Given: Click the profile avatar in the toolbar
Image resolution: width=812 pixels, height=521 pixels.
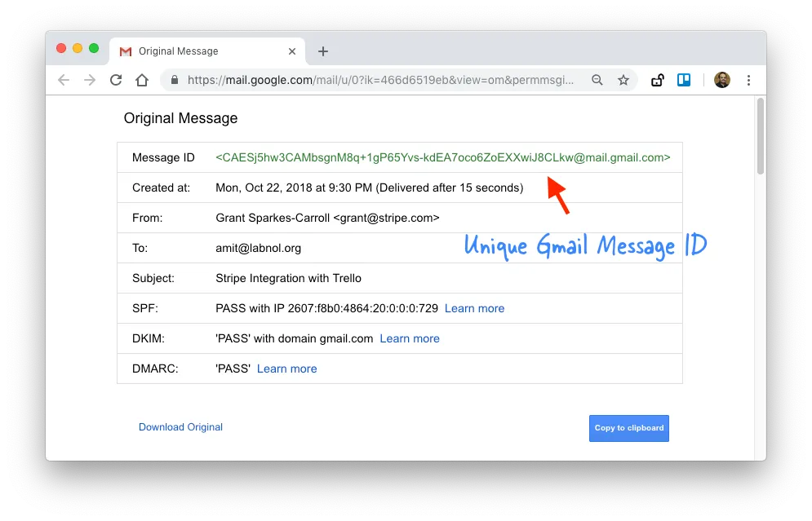Looking at the screenshot, I should point(722,80).
